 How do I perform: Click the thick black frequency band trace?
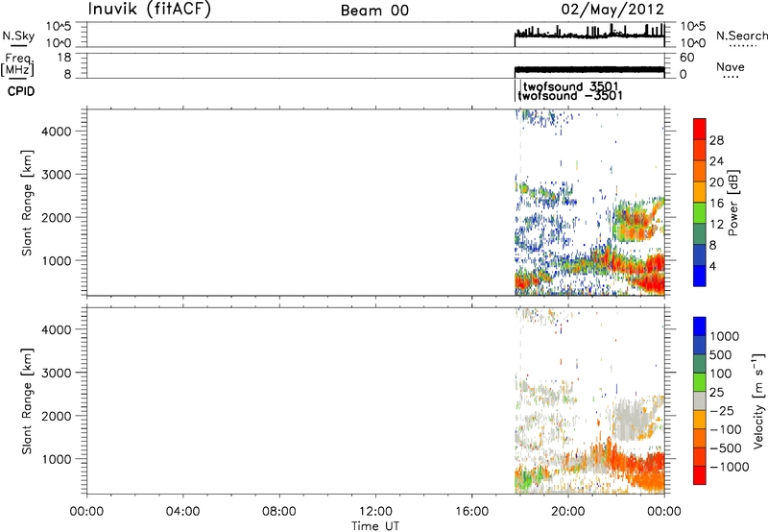pyautogui.click(x=589, y=69)
